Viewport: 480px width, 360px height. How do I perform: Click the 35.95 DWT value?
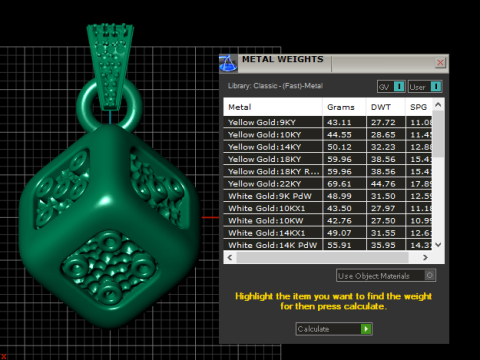pos(383,245)
